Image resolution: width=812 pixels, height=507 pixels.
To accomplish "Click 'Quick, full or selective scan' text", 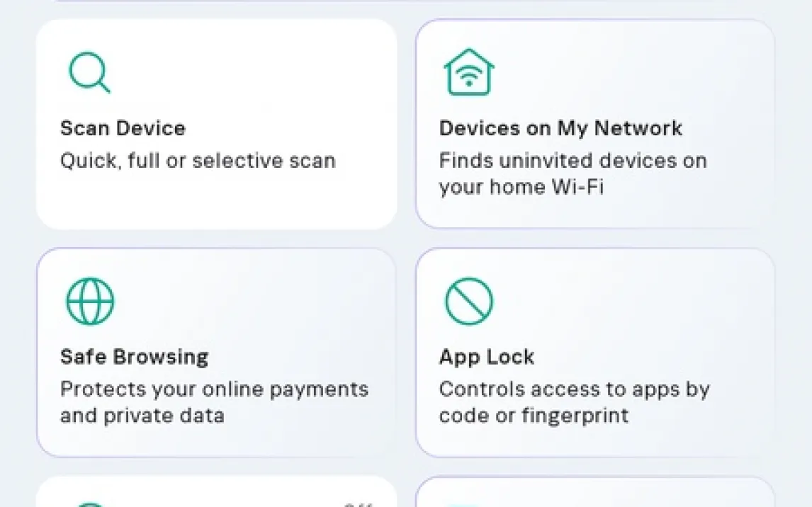I will [197, 161].
